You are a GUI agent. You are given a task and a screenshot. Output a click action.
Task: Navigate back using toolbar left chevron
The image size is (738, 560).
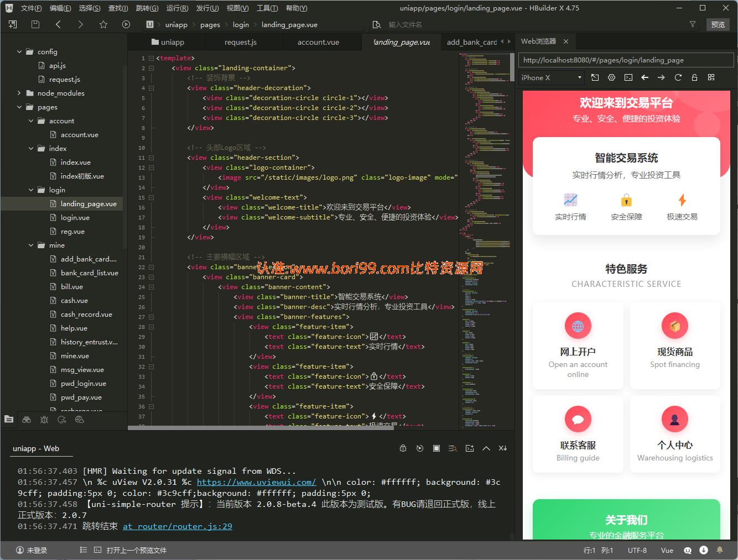click(x=58, y=24)
